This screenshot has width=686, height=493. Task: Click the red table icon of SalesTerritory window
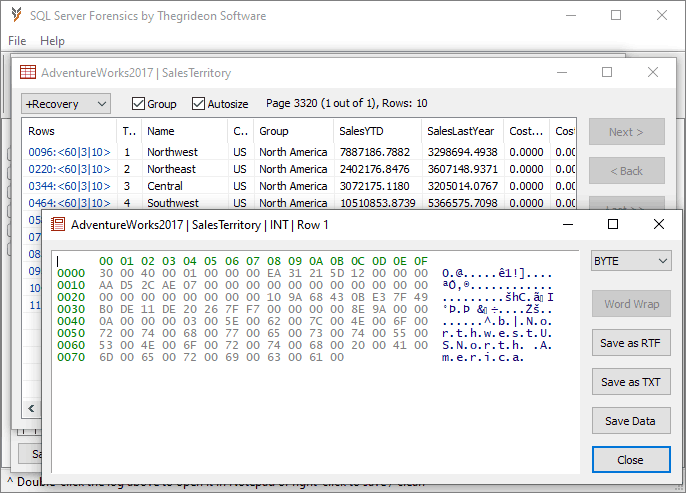[x=28, y=72]
